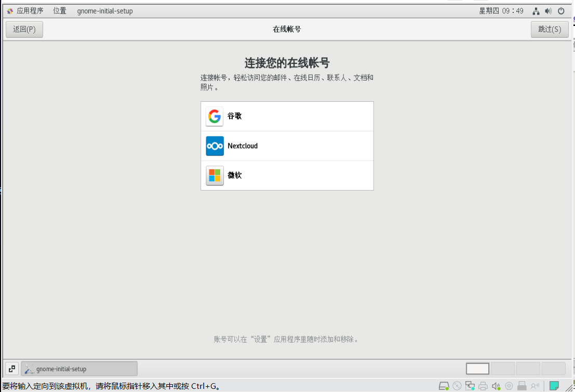
Task: Open the network status icon in top bar
Action: (536, 11)
